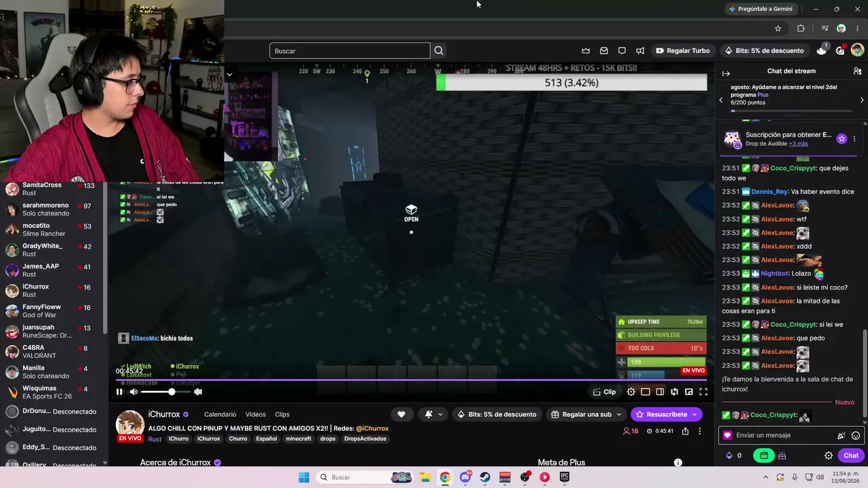
Task: Toggle theatre mode on player
Action: click(646, 392)
